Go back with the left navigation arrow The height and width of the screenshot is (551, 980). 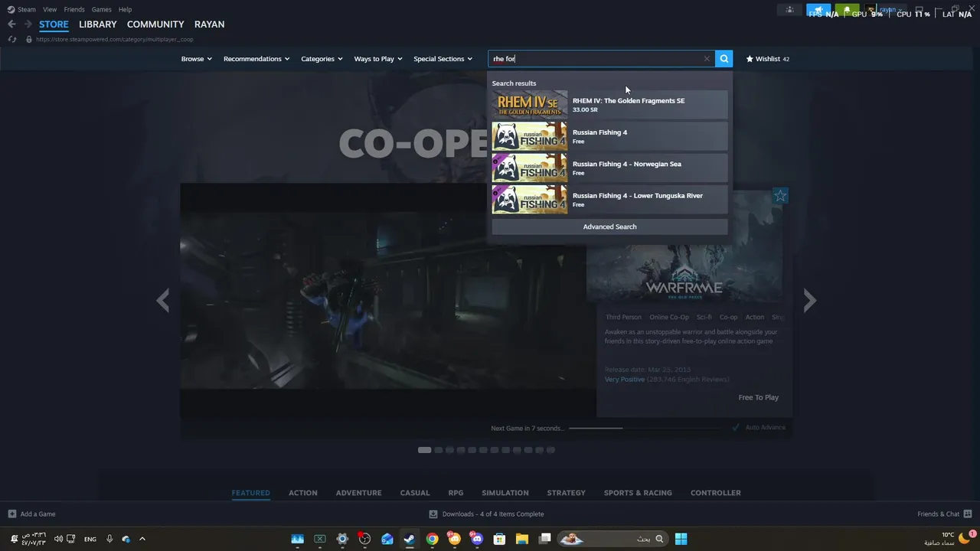pos(11,24)
